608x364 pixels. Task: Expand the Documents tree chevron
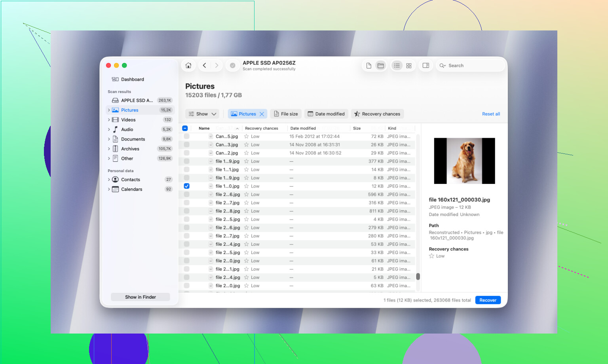[109, 139]
